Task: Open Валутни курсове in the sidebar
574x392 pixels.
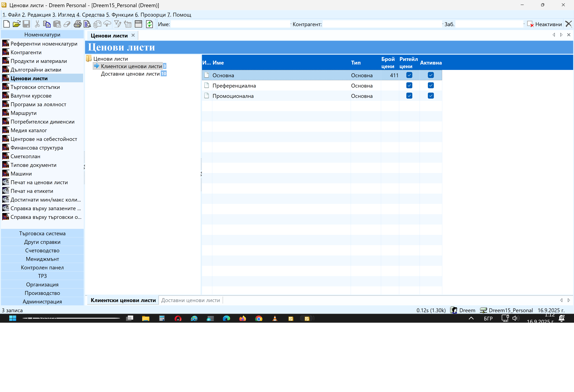Action: (31, 96)
